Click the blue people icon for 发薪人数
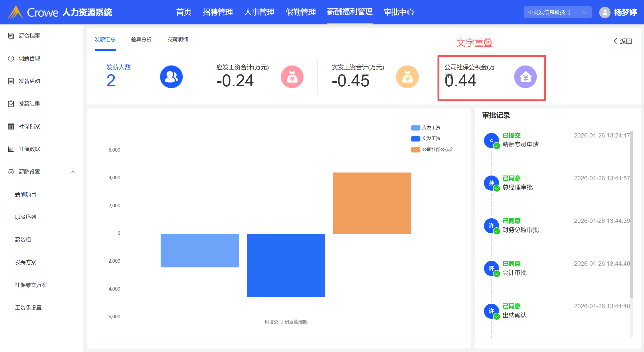Screen dimensions: 644x352 171,77
